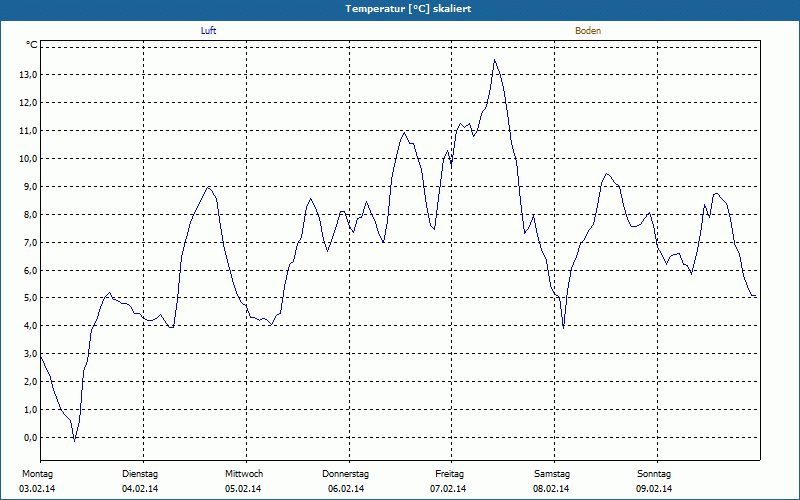Click the date 09.02.14
800x500 pixels.
click(x=654, y=489)
